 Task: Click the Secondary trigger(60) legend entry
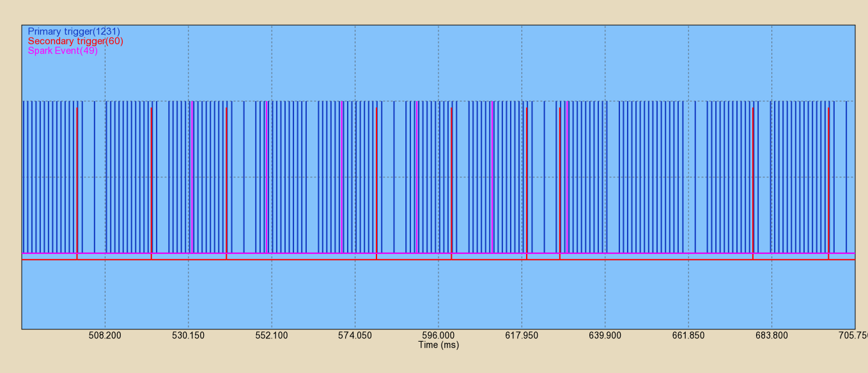(x=75, y=41)
